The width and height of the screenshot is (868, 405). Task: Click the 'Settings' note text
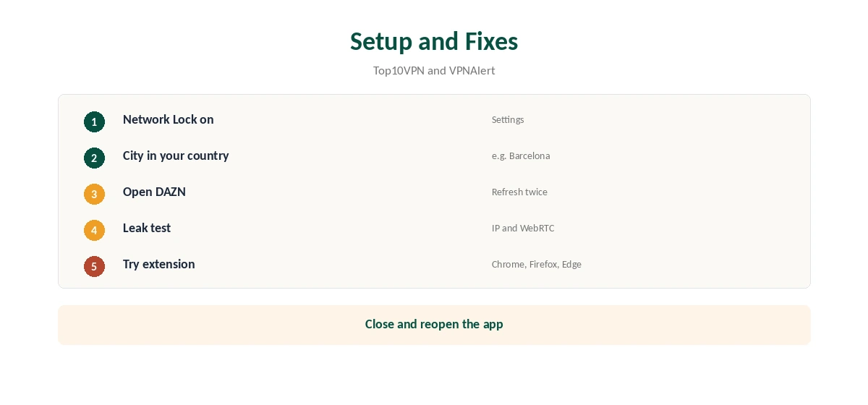coord(508,119)
